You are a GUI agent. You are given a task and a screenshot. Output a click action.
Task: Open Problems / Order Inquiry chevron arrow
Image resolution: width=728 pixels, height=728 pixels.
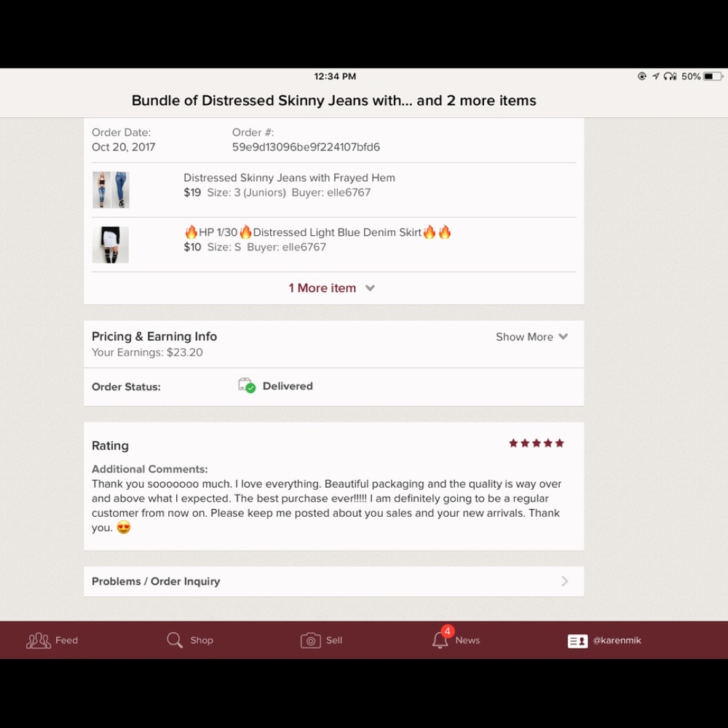pyautogui.click(x=565, y=581)
